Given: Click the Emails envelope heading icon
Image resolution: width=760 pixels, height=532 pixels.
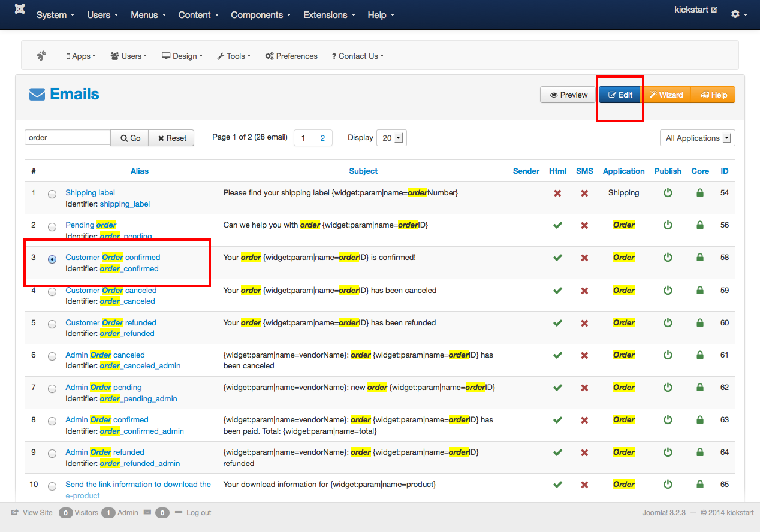Looking at the screenshot, I should [x=37, y=95].
